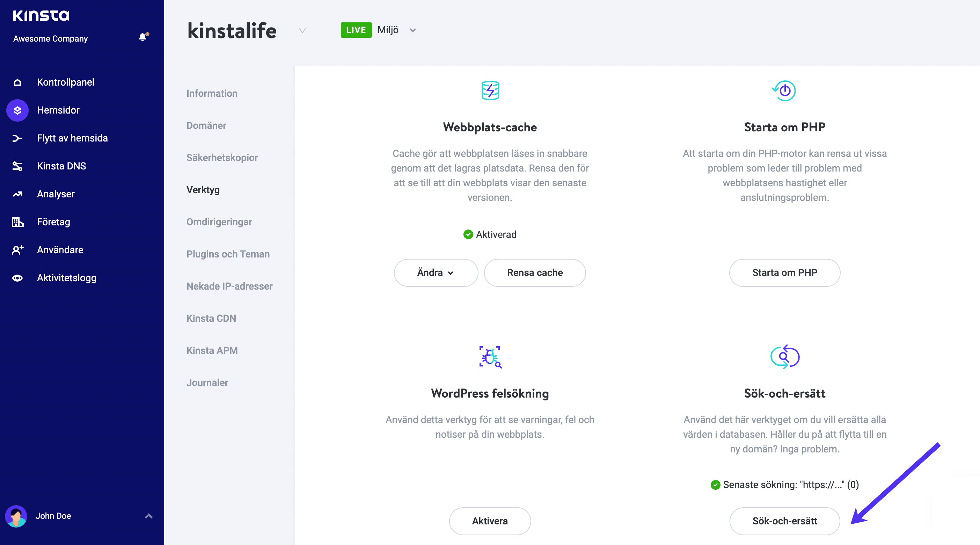The image size is (980, 545).
Task: Click the Webbplats-cache database icon
Action: tap(490, 90)
